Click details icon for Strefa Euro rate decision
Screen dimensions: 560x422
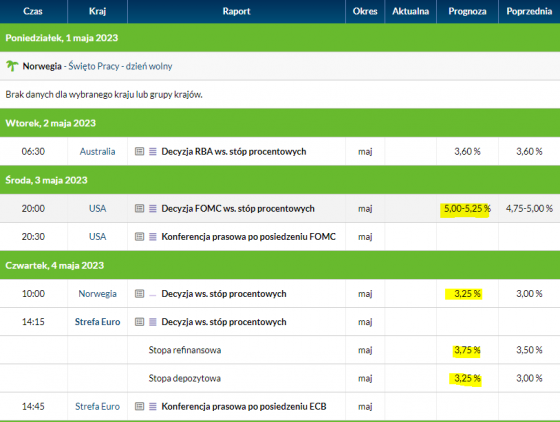[139, 322]
